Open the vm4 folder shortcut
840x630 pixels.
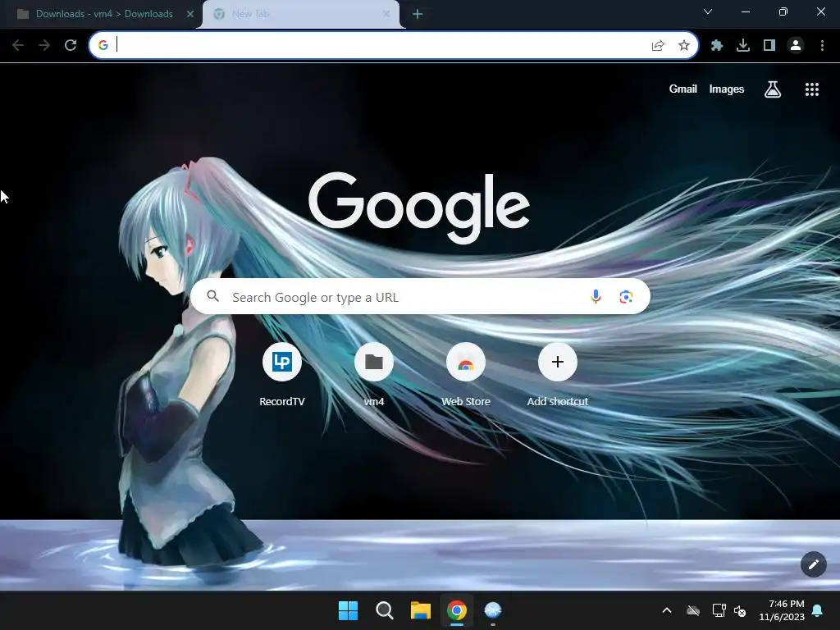pyautogui.click(x=373, y=375)
